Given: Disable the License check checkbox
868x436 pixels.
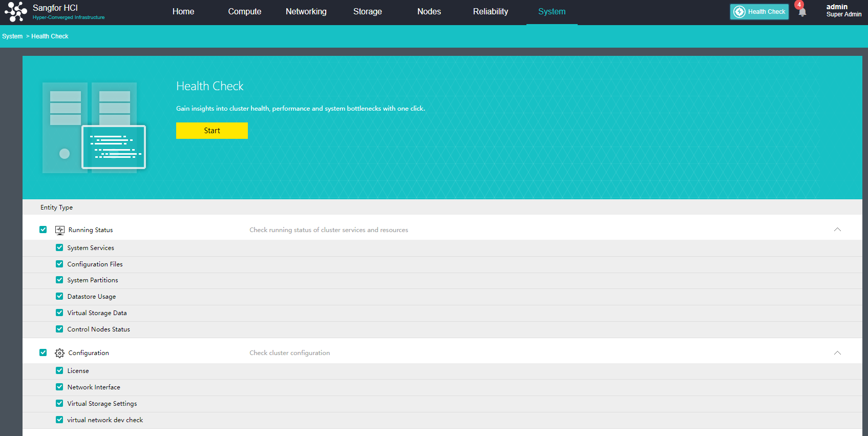Looking at the screenshot, I should (59, 370).
